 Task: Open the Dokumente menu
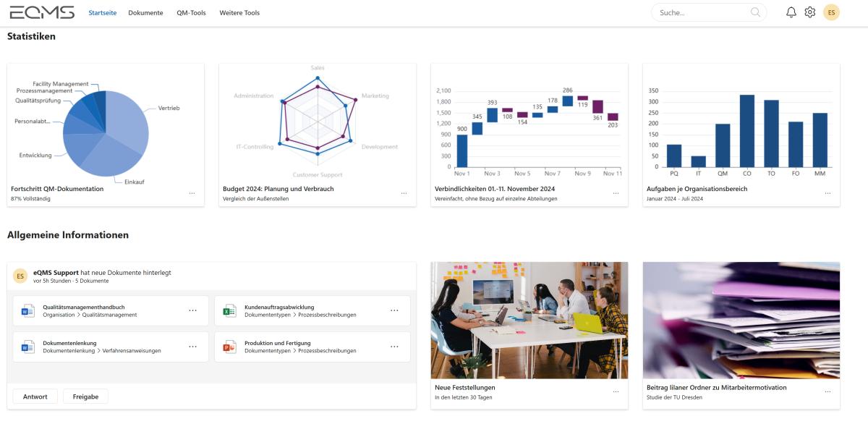point(145,12)
